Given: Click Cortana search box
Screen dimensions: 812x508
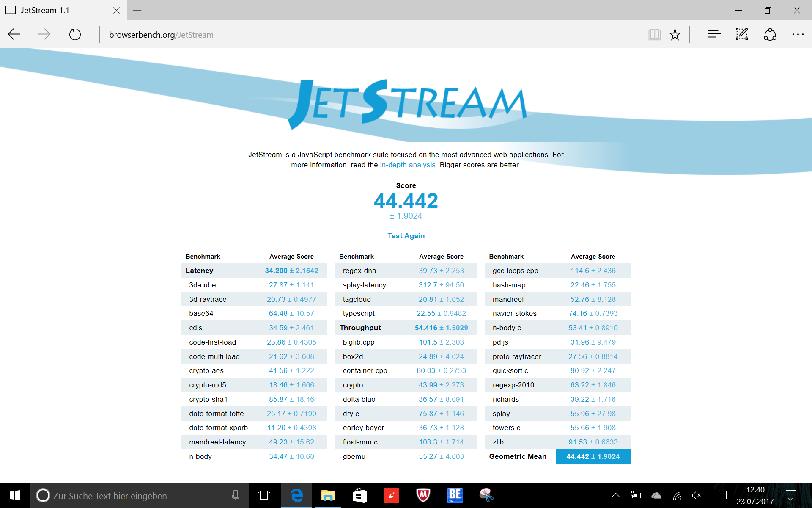Looking at the screenshot, I should click(140, 495).
